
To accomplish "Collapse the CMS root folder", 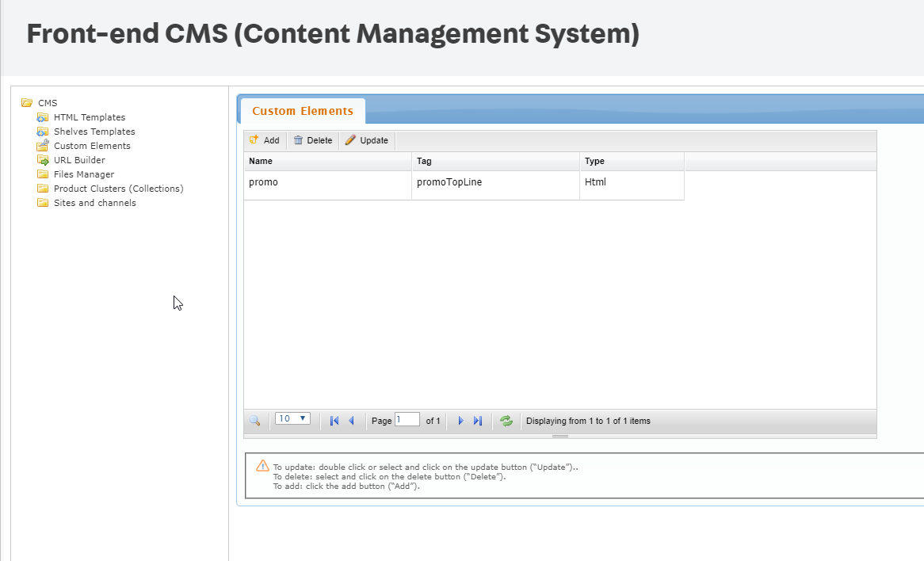I will click(x=27, y=103).
